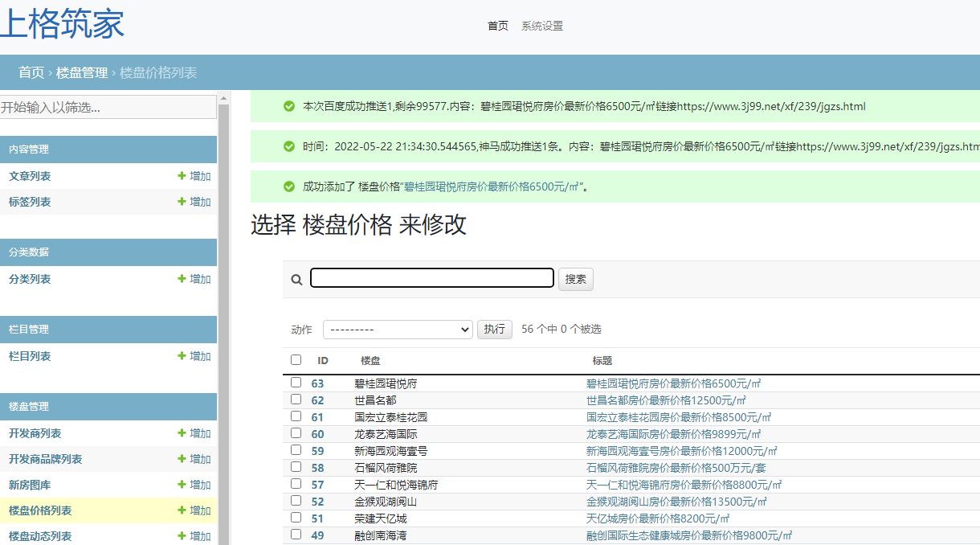The width and height of the screenshot is (980, 545).
Task: Open ID link 62
Action: point(318,400)
